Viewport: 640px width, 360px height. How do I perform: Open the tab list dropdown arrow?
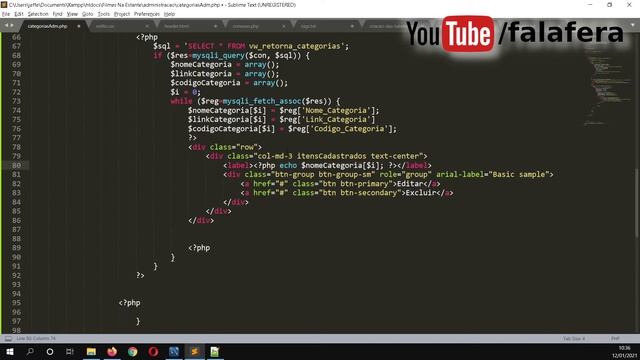click(x=633, y=25)
